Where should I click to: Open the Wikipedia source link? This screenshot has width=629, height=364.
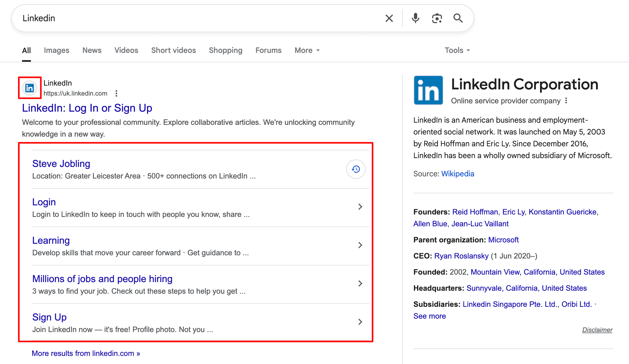458,174
